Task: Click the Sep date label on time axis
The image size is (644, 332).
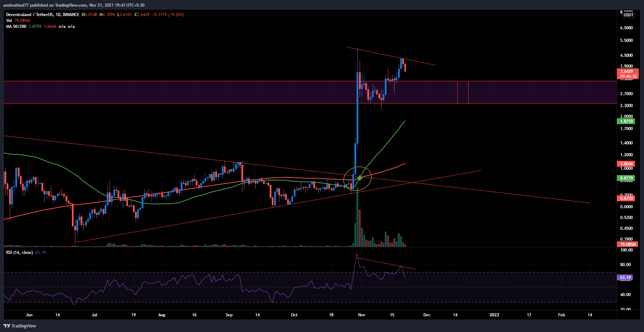Action: tap(229, 315)
